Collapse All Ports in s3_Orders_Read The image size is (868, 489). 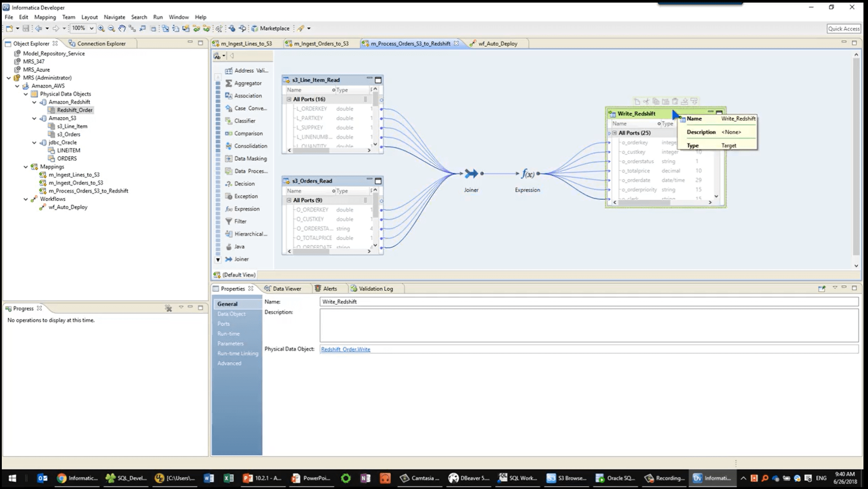coord(289,200)
